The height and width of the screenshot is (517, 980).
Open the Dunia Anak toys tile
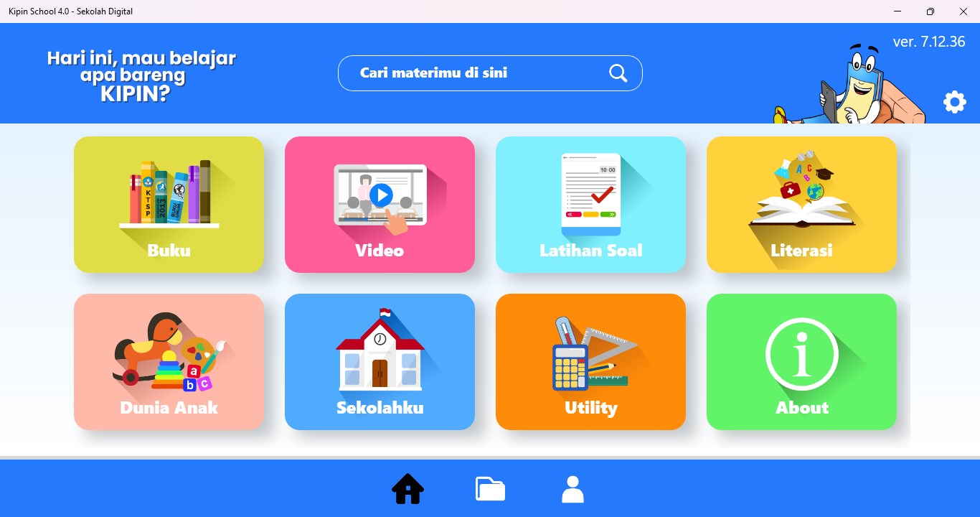click(169, 362)
